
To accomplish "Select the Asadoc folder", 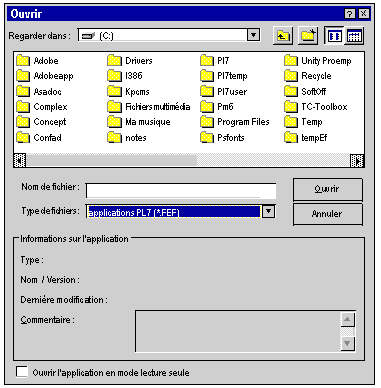I will click(39, 91).
